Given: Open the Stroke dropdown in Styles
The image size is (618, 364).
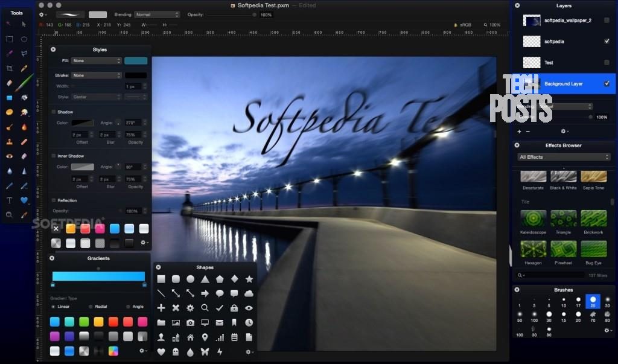Looking at the screenshot, I should pyautogui.click(x=96, y=75).
